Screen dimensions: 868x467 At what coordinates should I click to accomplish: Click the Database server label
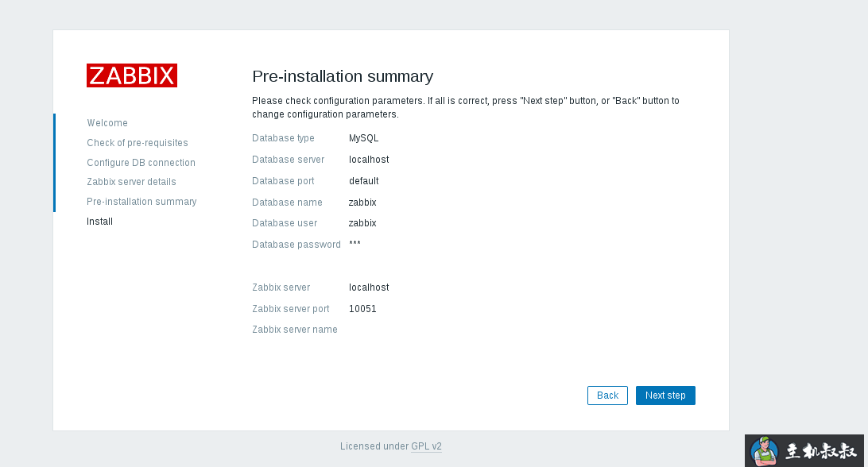point(288,160)
